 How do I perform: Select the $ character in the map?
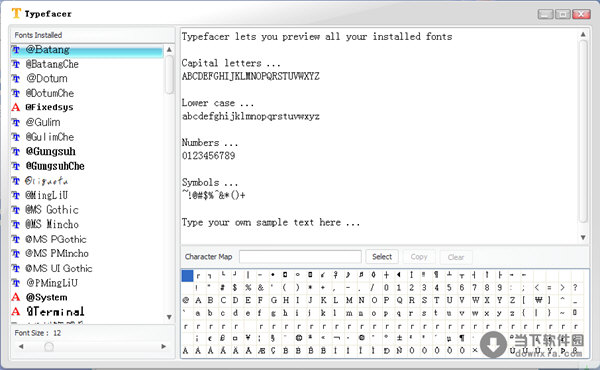(x=235, y=288)
